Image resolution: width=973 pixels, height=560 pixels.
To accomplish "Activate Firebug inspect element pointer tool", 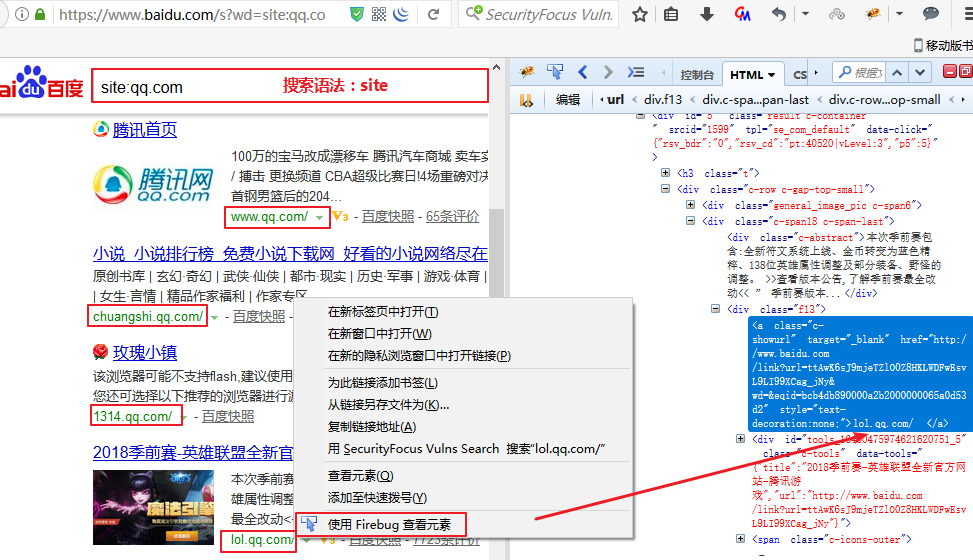I will 555,72.
